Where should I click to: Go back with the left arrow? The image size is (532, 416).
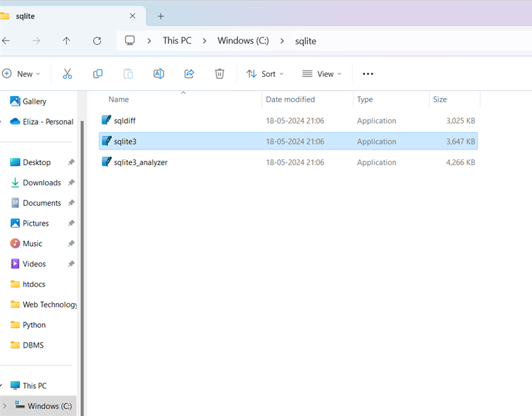coord(6,41)
